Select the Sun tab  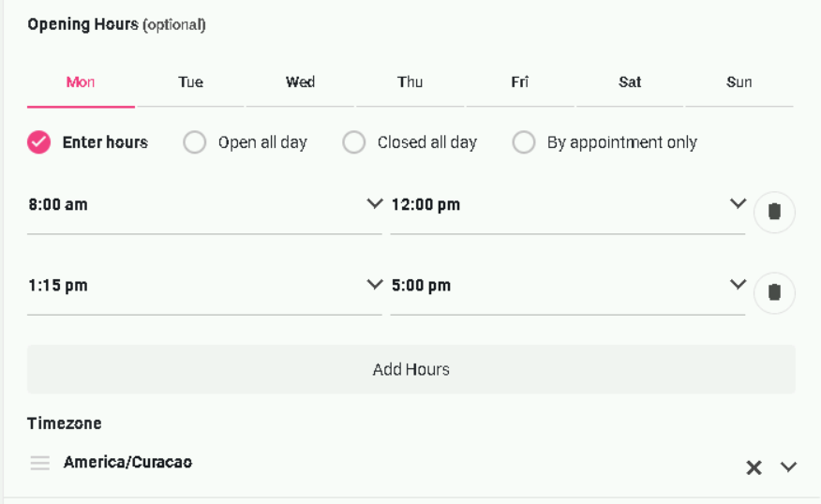739,82
